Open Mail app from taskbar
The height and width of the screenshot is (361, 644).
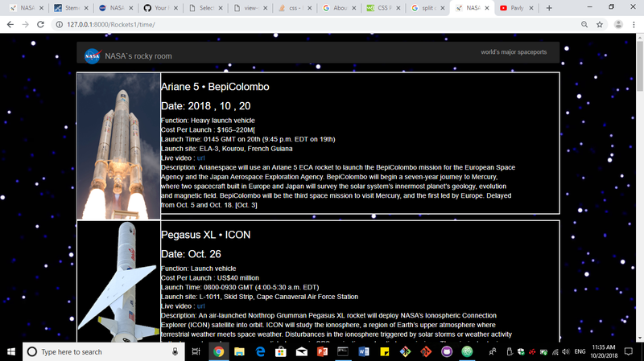pyautogui.click(x=301, y=351)
